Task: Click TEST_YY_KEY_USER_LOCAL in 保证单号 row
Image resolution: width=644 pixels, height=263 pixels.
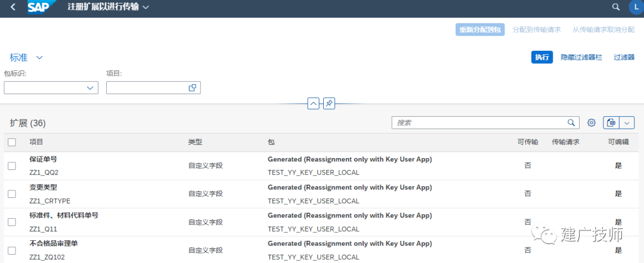Action: click(x=314, y=172)
